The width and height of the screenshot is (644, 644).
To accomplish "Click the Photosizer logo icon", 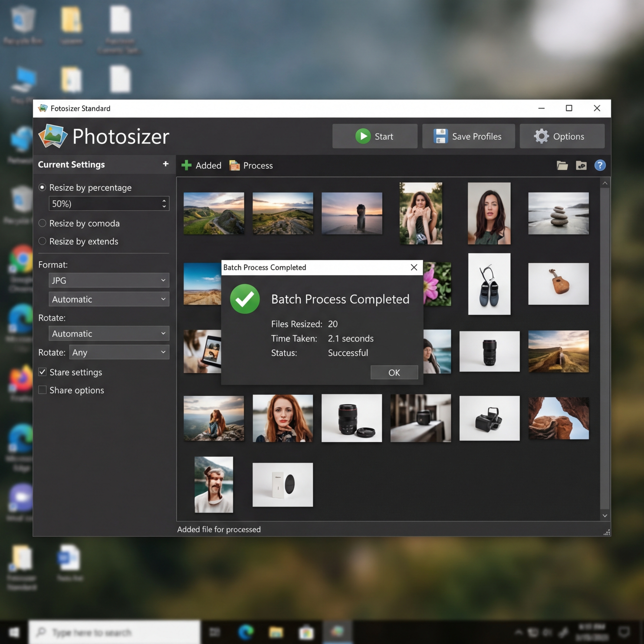I will (53, 136).
